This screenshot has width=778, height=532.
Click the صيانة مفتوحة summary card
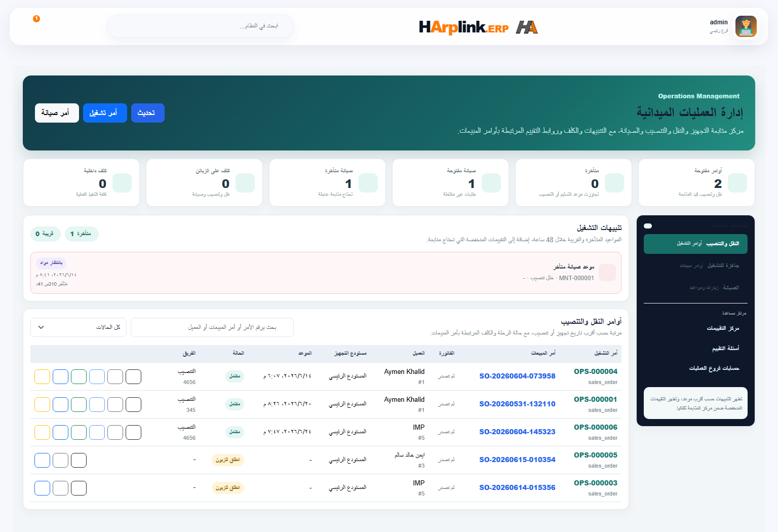click(450, 183)
